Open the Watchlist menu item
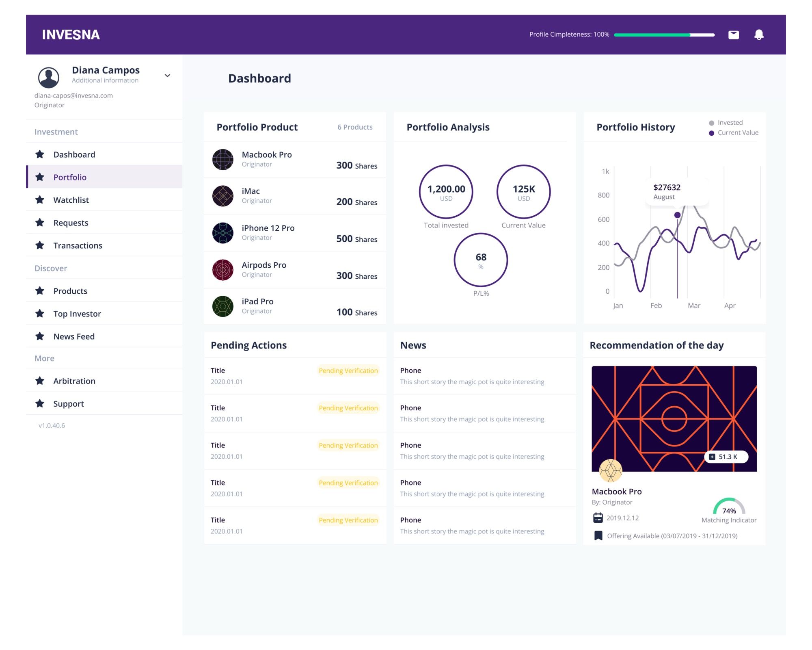Image resolution: width=812 pixels, height=650 pixels. [x=71, y=200]
